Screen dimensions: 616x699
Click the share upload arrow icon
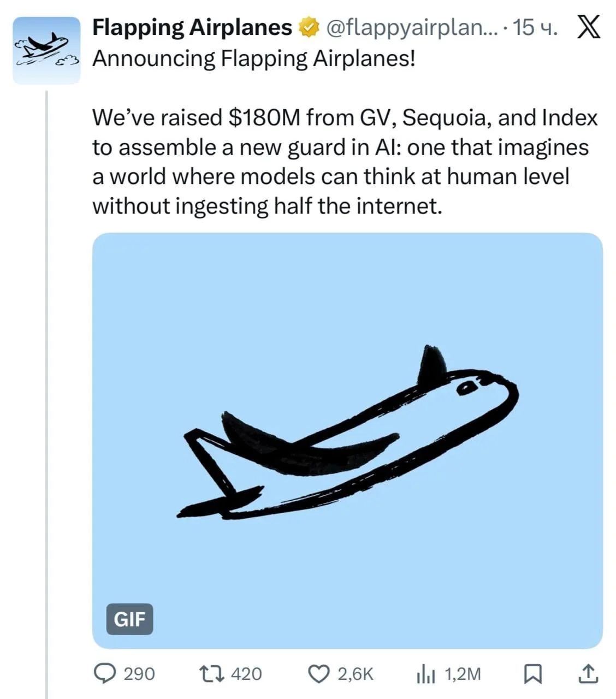point(587,673)
